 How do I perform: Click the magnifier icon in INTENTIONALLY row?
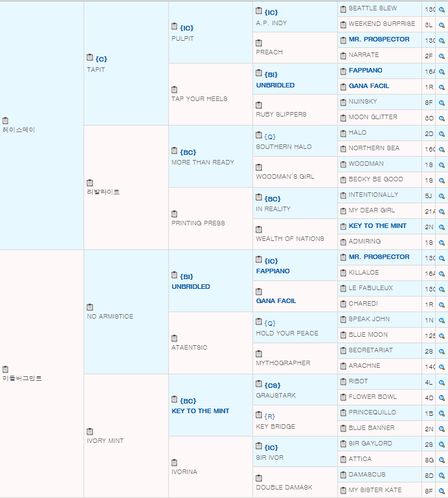click(x=442, y=196)
